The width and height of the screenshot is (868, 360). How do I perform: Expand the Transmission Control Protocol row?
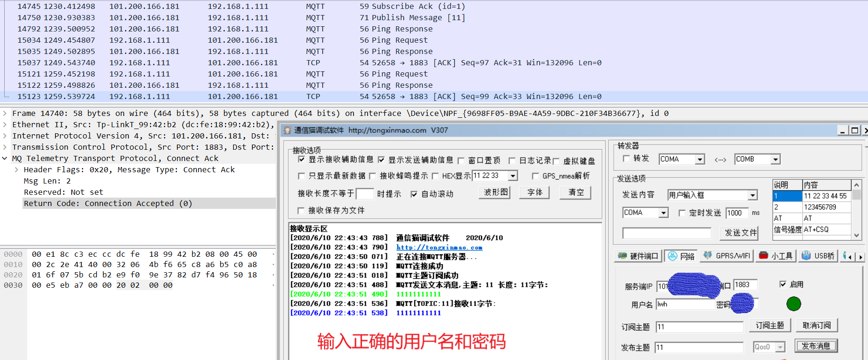pyautogui.click(x=5, y=147)
